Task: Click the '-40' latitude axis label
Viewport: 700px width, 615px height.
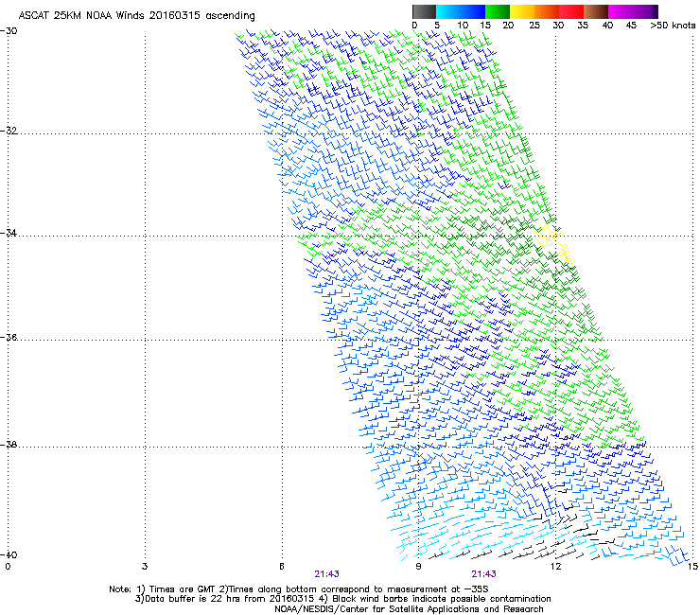Action: pyautogui.click(x=9, y=554)
